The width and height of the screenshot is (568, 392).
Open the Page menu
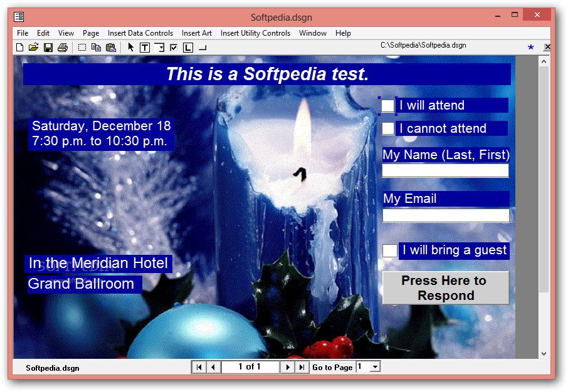pyautogui.click(x=91, y=33)
